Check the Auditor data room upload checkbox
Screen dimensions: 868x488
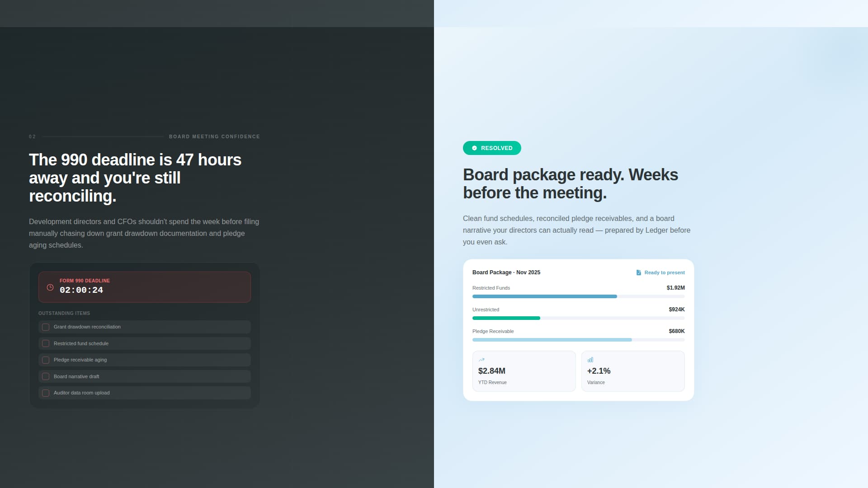pyautogui.click(x=46, y=393)
